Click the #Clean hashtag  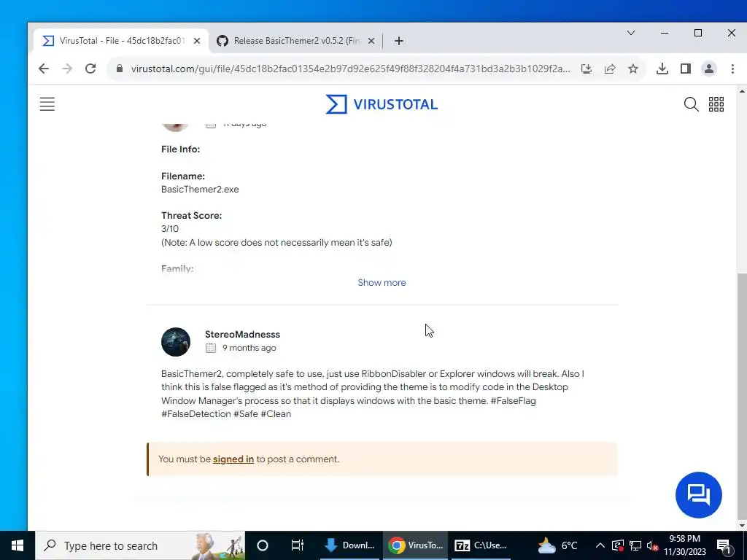276,414
